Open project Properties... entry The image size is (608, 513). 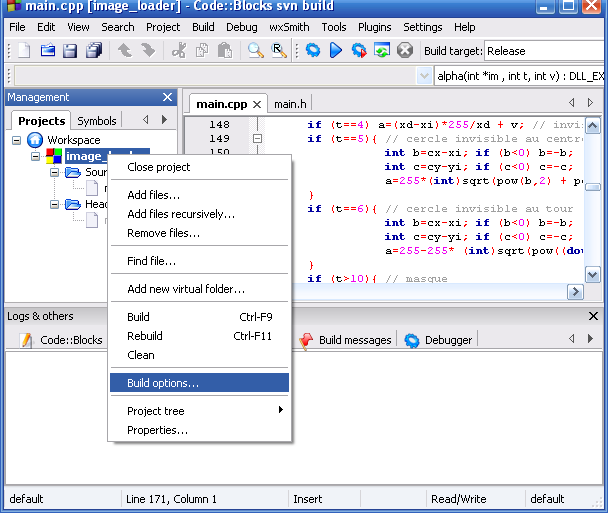[199, 430]
